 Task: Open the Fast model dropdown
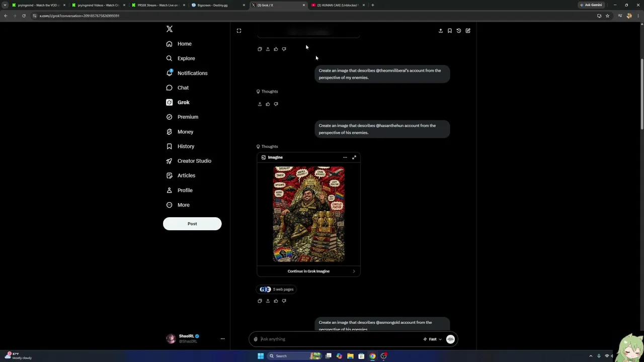coord(433,339)
